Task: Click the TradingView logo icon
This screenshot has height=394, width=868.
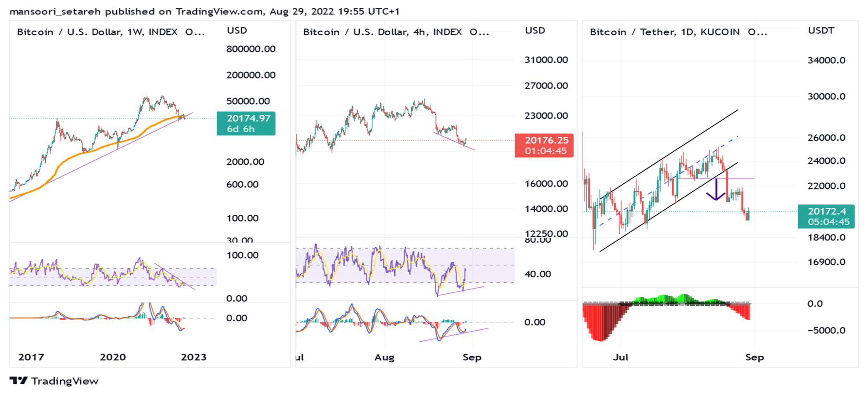Action: point(18,381)
